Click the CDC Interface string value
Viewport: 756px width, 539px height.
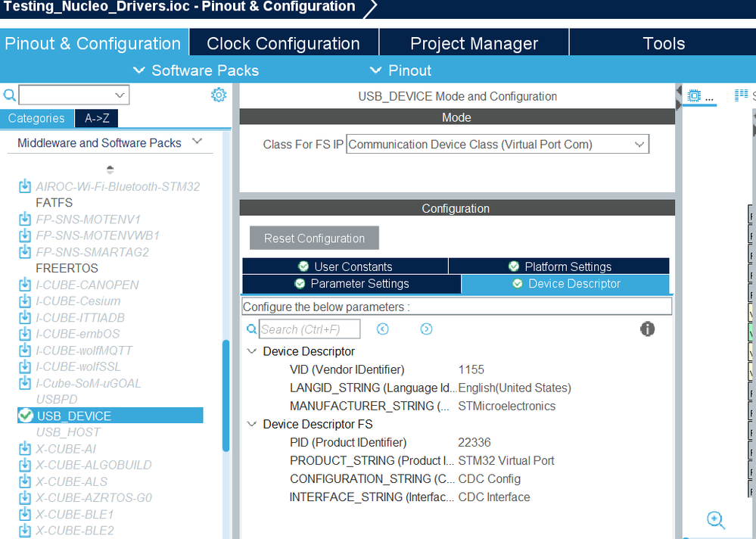pyautogui.click(x=494, y=497)
